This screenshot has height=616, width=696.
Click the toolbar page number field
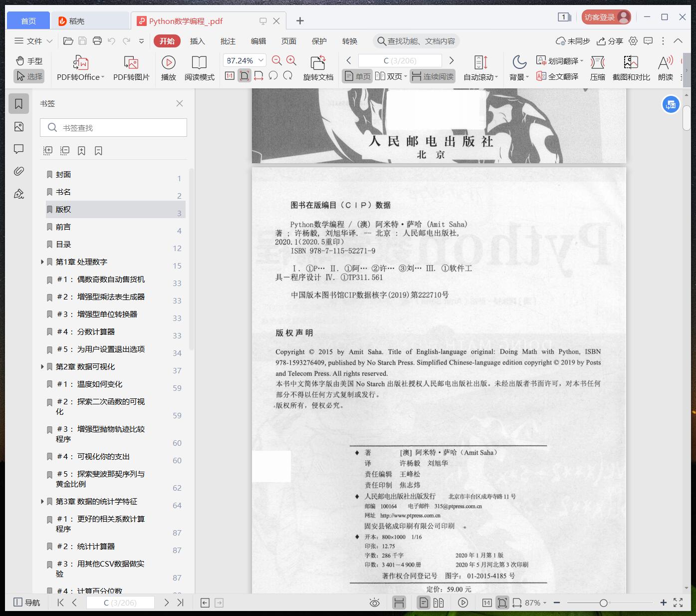400,60
